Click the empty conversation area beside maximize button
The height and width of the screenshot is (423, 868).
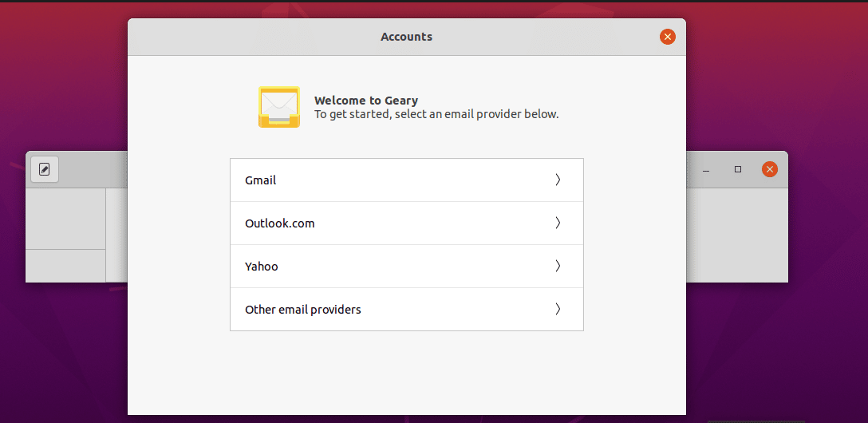pyautogui.click(x=737, y=235)
